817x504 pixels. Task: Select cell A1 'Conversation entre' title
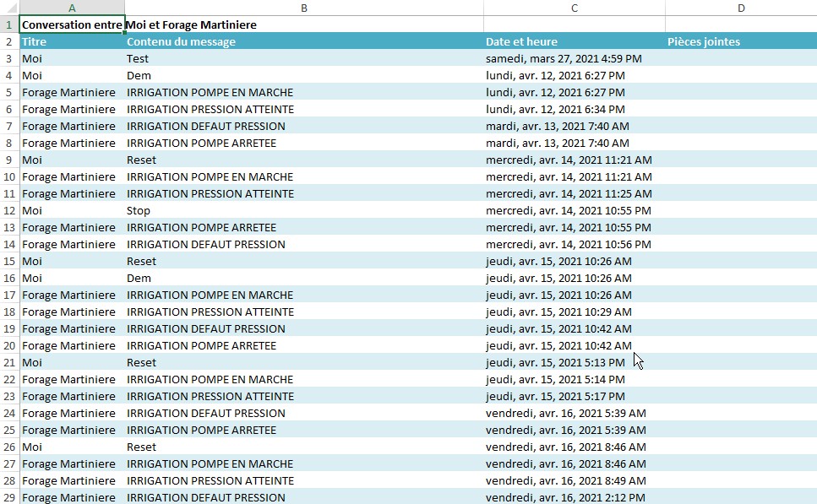(72, 24)
